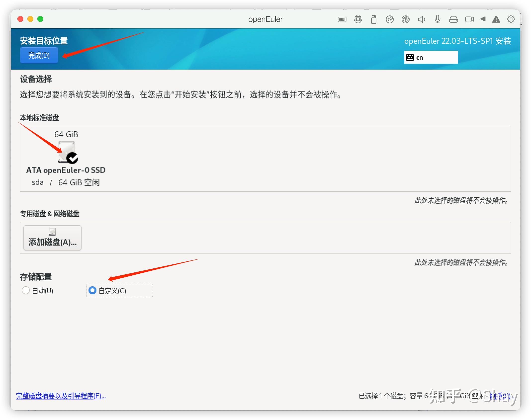The height and width of the screenshot is (420, 531).
Task: Open the settings gear icon
Action: tap(511, 19)
